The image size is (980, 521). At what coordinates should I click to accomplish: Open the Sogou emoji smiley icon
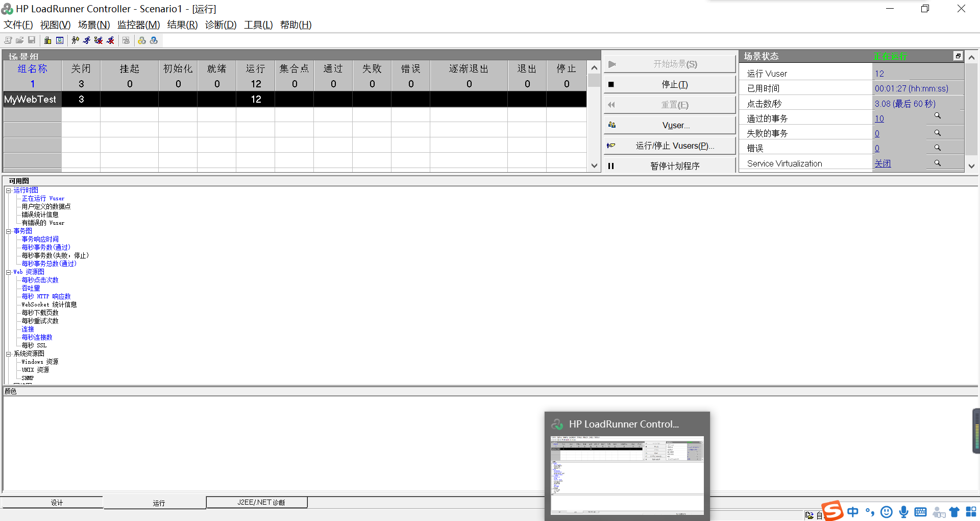[887, 512]
